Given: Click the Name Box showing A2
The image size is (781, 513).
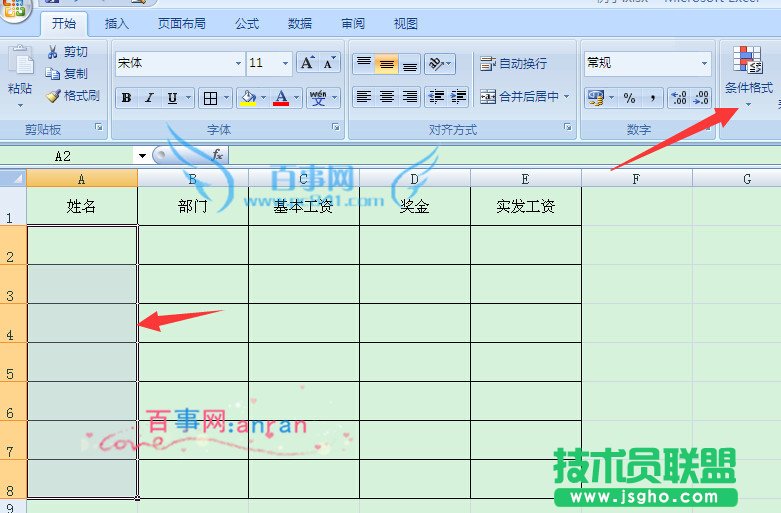Looking at the screenshot, I should [67, 156].
